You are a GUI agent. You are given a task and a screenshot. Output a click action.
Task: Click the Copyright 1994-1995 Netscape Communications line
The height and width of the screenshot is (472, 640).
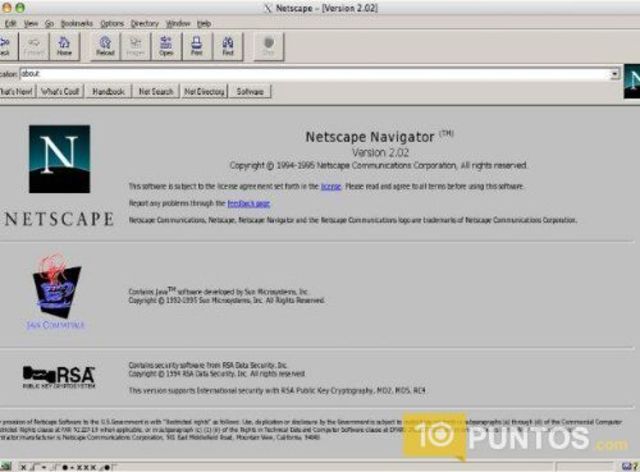[x=378, y=165]
